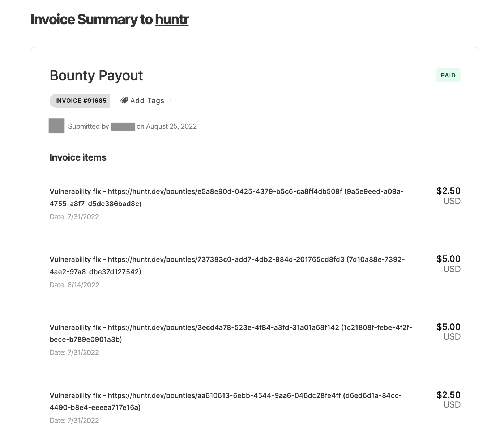Click the $5.00 amount for bounty 737383c0

(448, 259)
